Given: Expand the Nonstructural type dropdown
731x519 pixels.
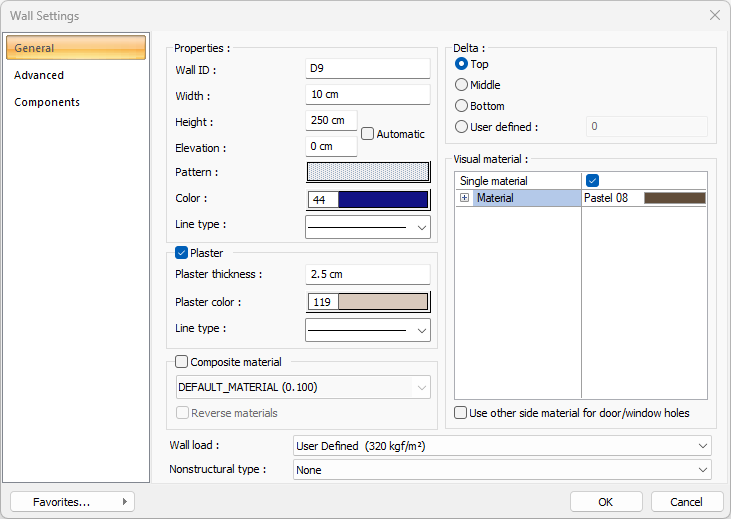Looking at the screenshot, I should 502,470.
